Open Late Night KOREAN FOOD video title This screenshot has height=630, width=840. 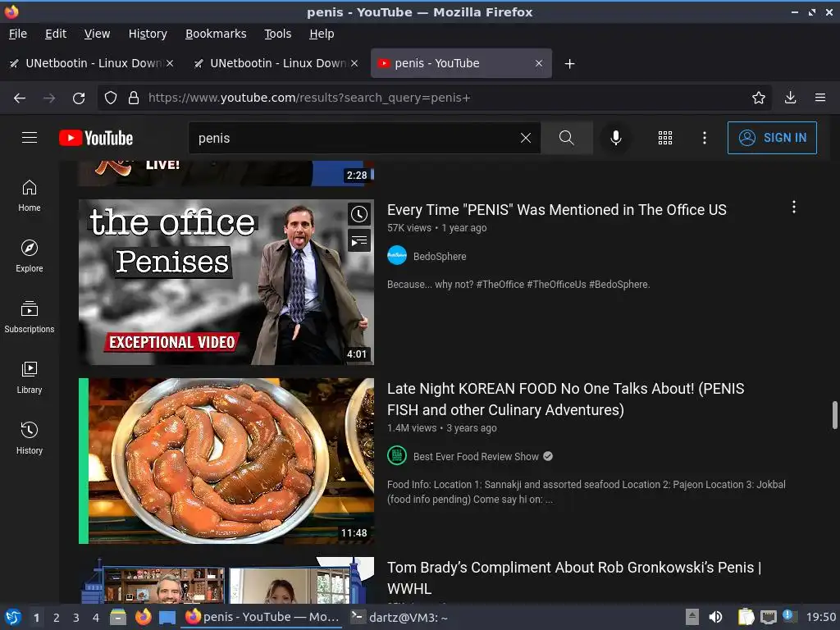[566, 399]
